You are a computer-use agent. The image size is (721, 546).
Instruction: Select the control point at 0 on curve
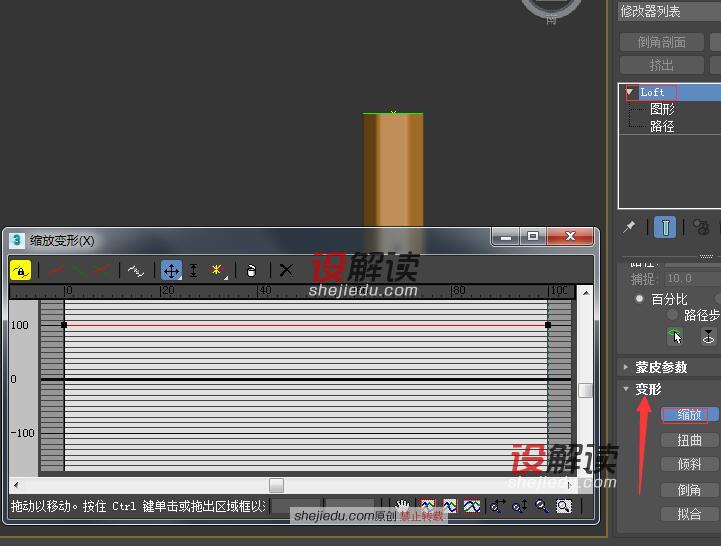(64, 325)
